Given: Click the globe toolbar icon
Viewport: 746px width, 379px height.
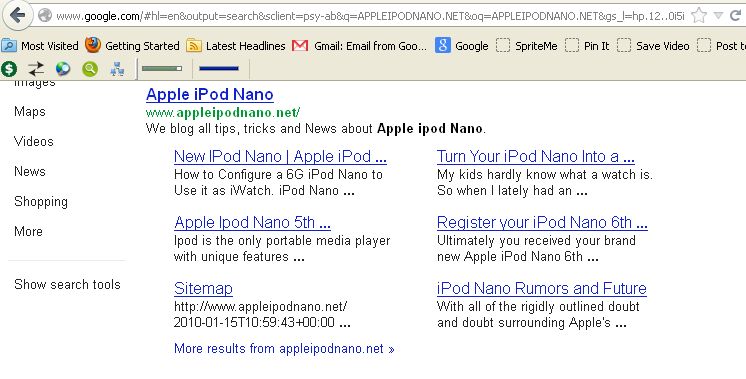Looking at the screenshot, I should coord(63,69).
